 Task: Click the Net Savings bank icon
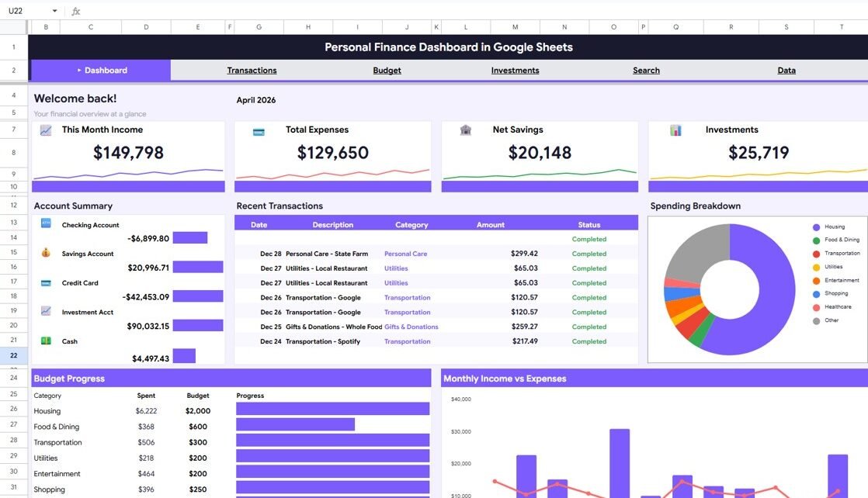[465, 130]
